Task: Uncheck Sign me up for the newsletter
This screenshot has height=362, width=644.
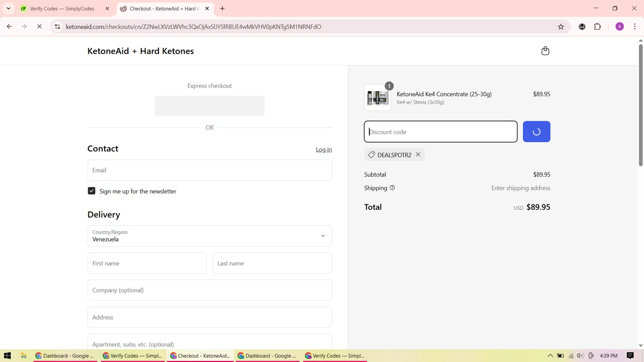Action: pos(91,191)
